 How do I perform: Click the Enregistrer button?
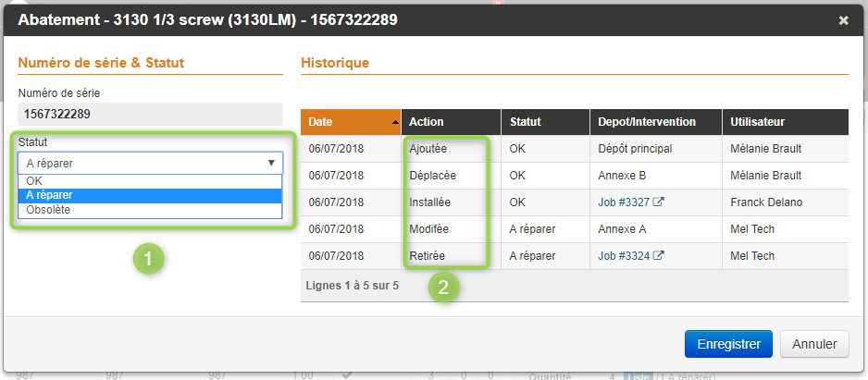click(x=728, y=344)
